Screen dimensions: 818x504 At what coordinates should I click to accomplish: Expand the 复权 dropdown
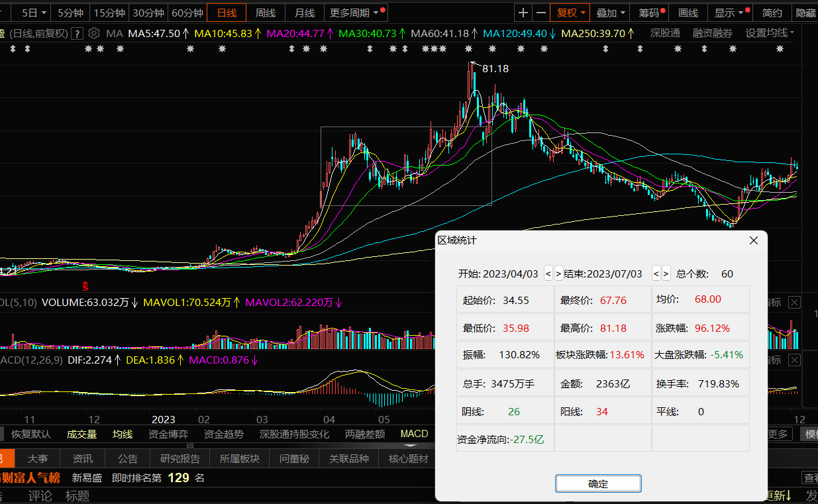570,13
